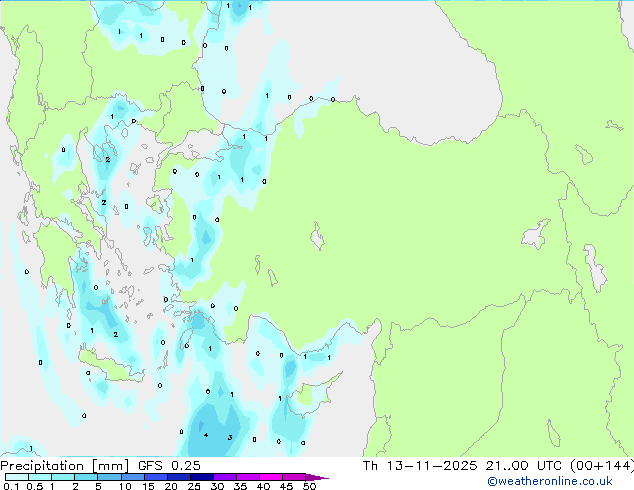Screen dimensions: 634x490
Task: Click the 'Precipitation [mm]' title text
Action: (65, 466)
